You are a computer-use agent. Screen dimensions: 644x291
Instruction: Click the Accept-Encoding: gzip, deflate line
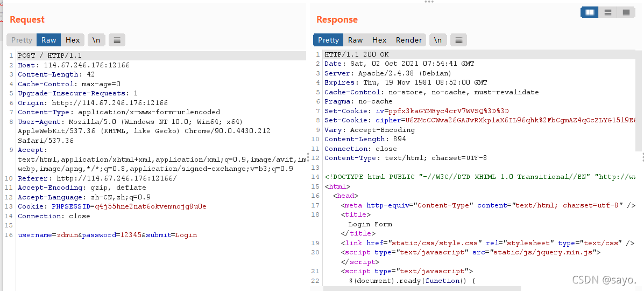coord(82,188)
